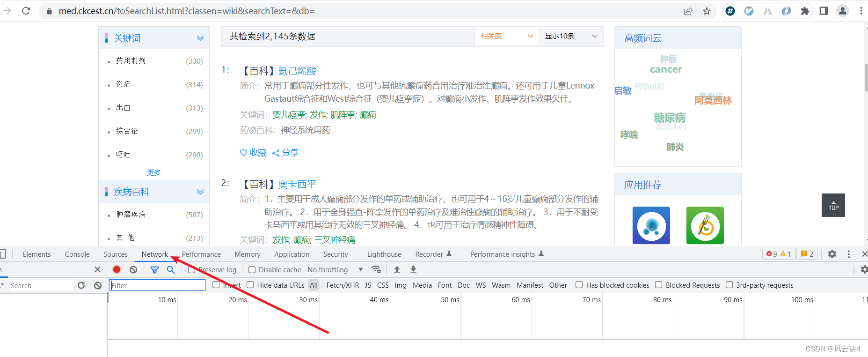Switch to the Performance tab
Viewport: 868px width, 357px height.
(201, 254)
